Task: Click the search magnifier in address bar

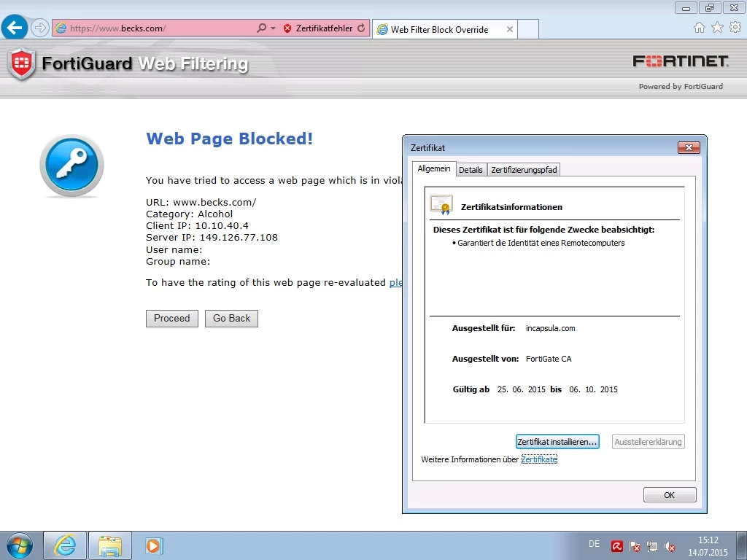Action: (x=261, y=28)
